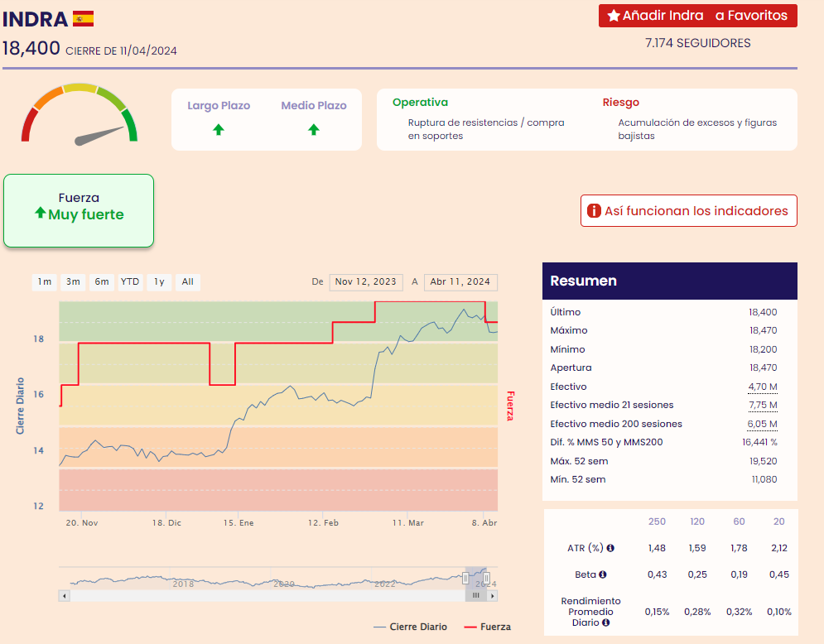Select the YTD chart range
Viewport: 824px width, 644px height.
click(x=130, y=282)
